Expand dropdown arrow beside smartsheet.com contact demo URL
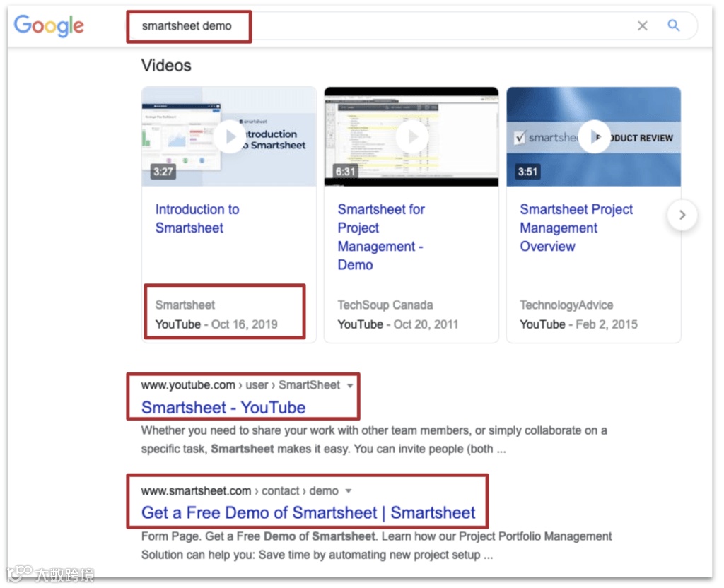 (x=349, y=491)
